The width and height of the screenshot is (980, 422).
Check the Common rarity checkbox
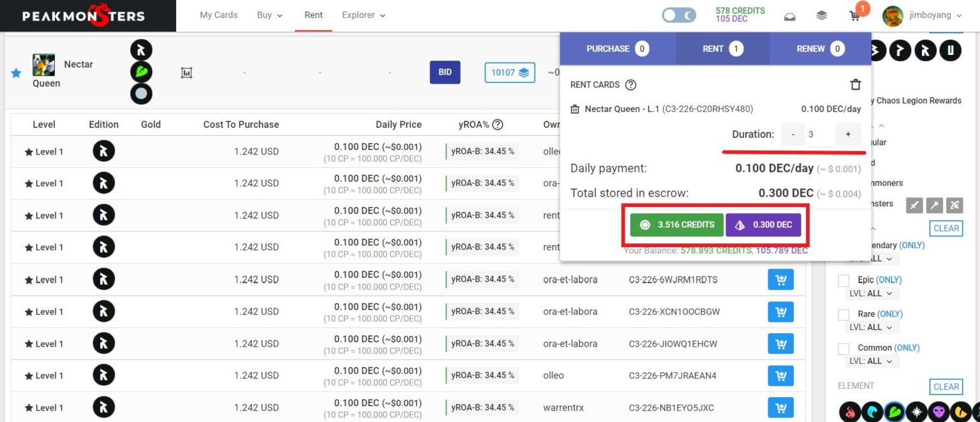click(843, 348)
